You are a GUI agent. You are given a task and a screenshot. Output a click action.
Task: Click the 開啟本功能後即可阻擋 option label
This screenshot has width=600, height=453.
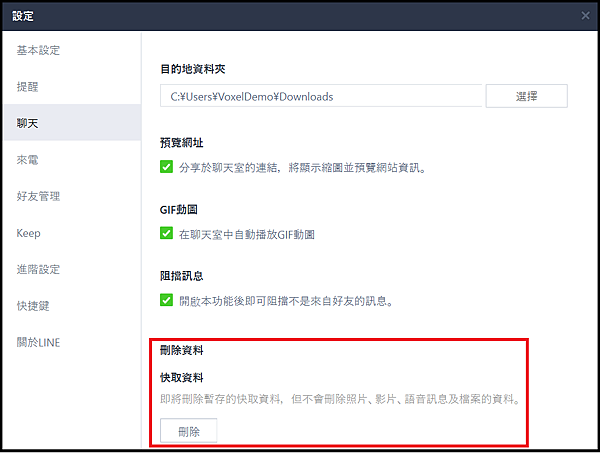click(x=286, y=301)
